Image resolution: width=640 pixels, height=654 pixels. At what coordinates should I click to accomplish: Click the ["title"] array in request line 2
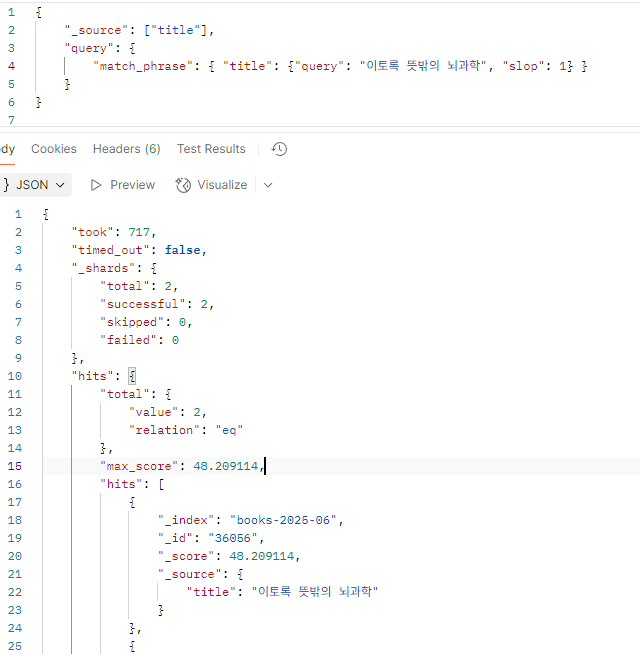[175, 30]
